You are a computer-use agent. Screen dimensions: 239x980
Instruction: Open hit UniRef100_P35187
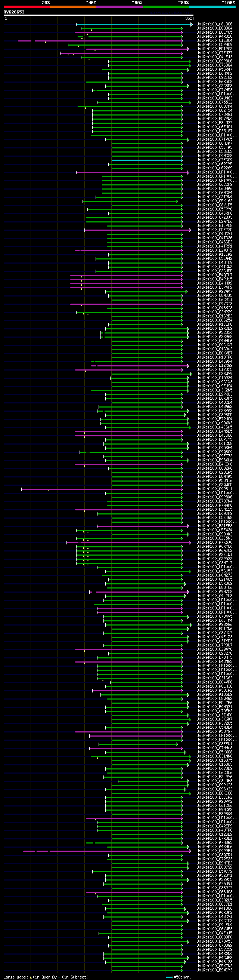(215, 131)
